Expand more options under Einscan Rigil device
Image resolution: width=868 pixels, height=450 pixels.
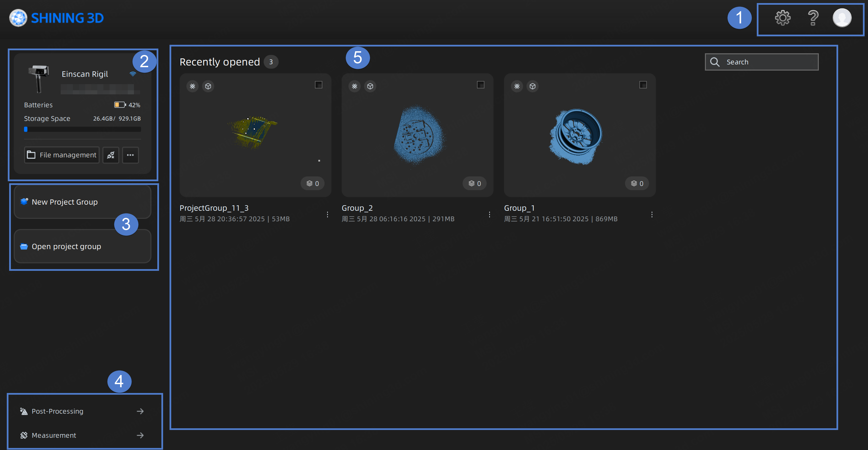(131, 155)
